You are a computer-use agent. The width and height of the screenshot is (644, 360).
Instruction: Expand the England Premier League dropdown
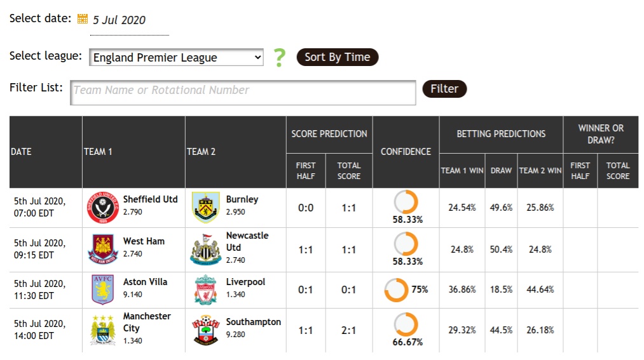[x=176, y=57]
